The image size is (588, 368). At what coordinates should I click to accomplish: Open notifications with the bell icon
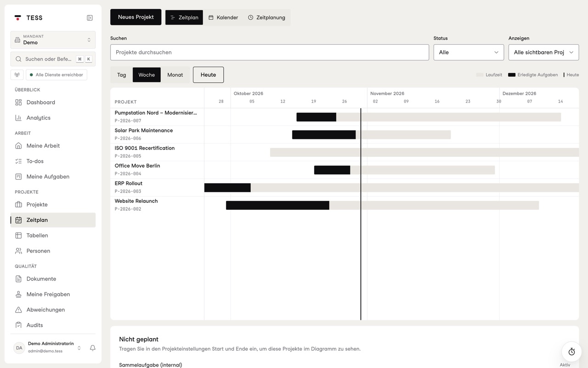(x=92, y=348)
